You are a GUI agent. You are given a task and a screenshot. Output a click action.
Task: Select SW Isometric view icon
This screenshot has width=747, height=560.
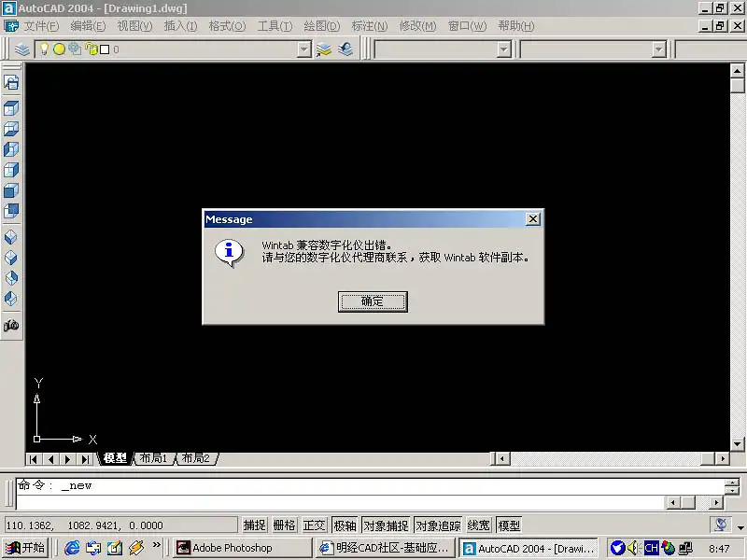point(11,237)
